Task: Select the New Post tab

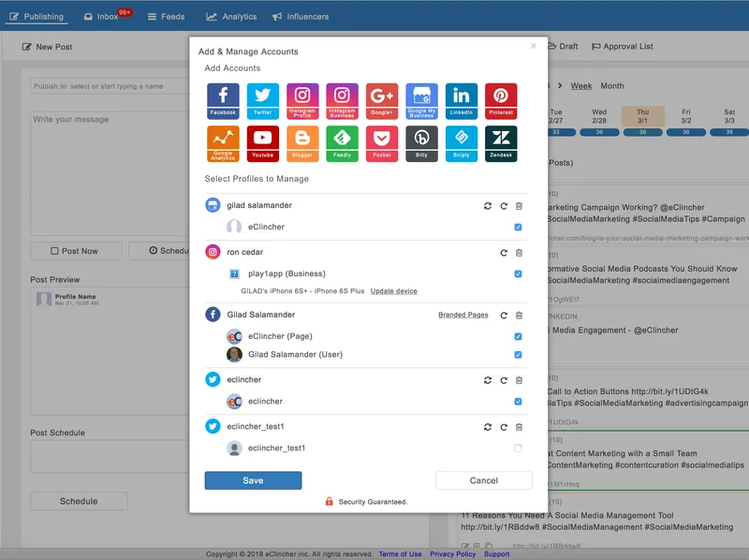Action: click(x=47, y=47)
